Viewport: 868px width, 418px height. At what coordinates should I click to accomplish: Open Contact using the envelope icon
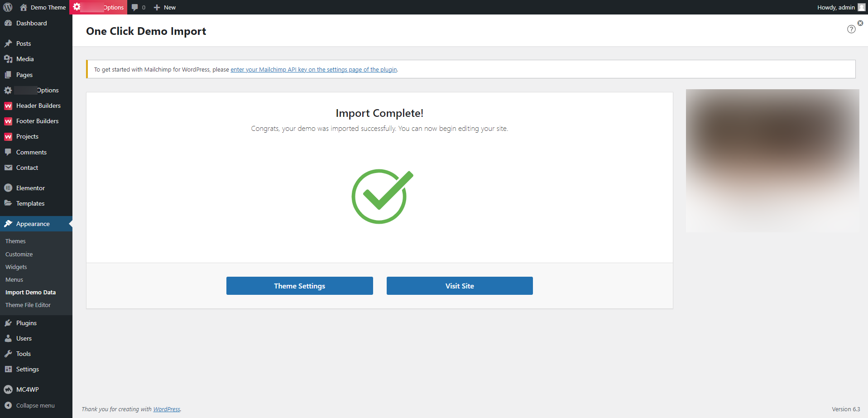(9, 167)
